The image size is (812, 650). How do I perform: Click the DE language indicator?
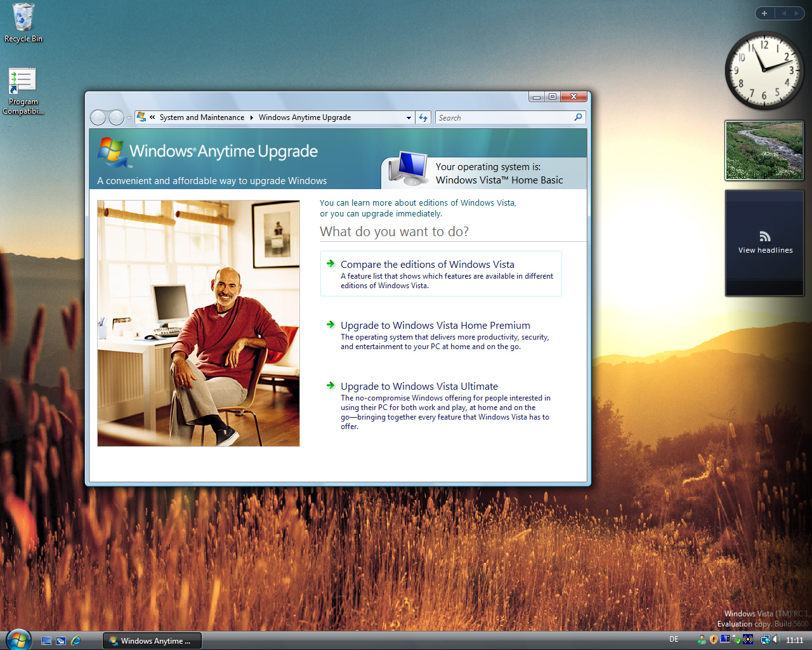tap(674, 639)
